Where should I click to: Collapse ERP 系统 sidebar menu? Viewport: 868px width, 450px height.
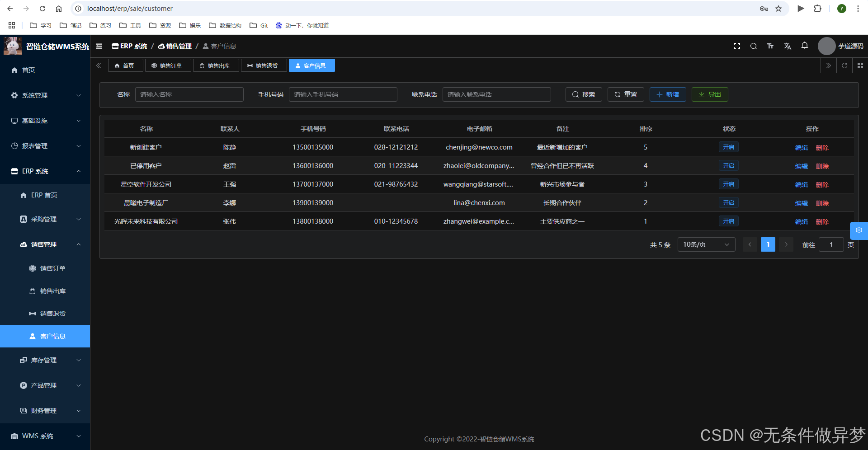tap(45, 171)
